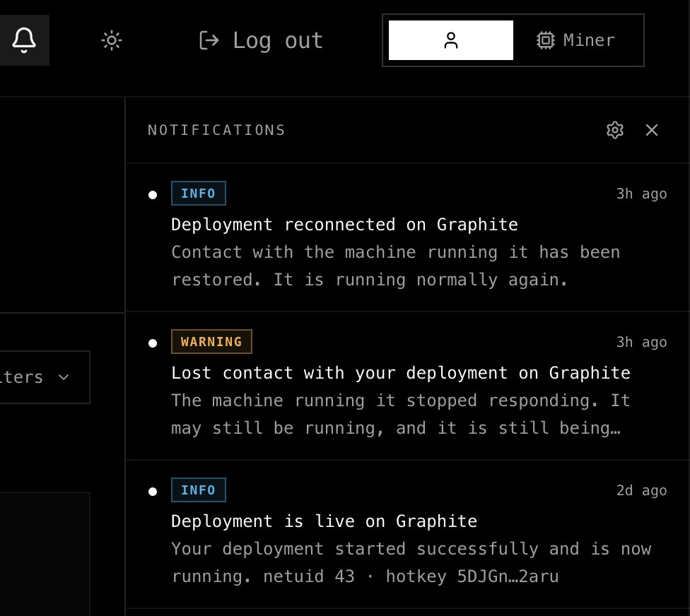Click the Log out arrow icon
690x616 pixels.
click(x=209, y=40)
